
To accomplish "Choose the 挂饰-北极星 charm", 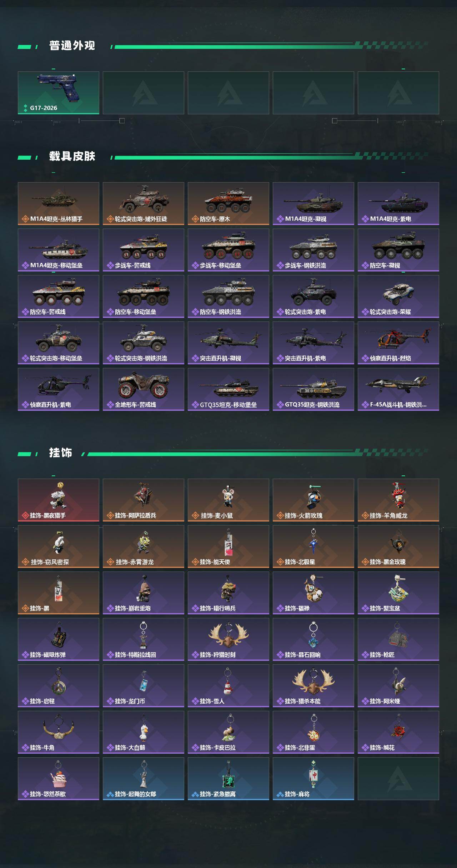I will (x=313, y=547).
